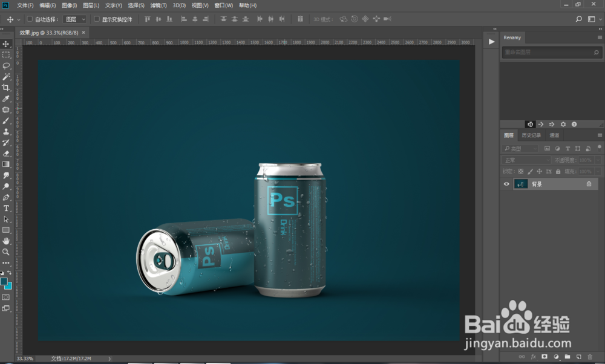The image size is (605, 364).
Task: Select the Move tool in toolbox
Action: [6, 44]
